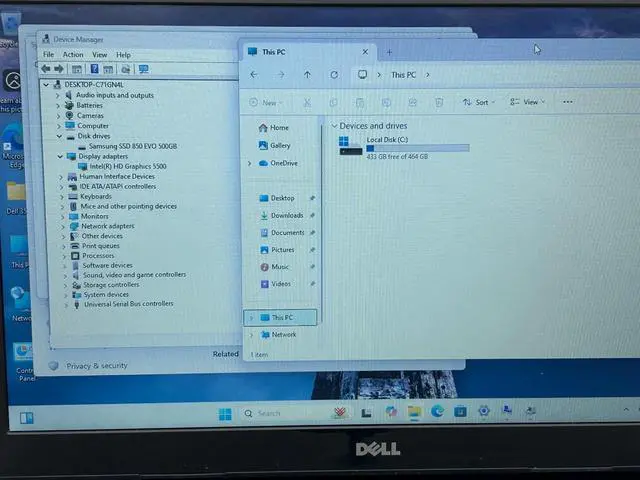Go back in the This PC explorer window
640x480 pixels.
click(x=254, y=74)
